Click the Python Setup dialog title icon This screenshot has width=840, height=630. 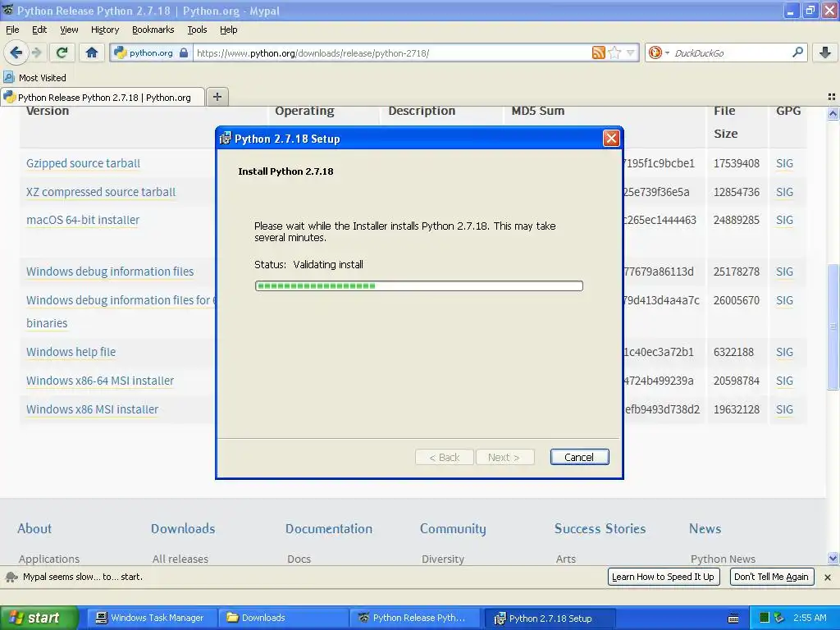click(225, 138)
